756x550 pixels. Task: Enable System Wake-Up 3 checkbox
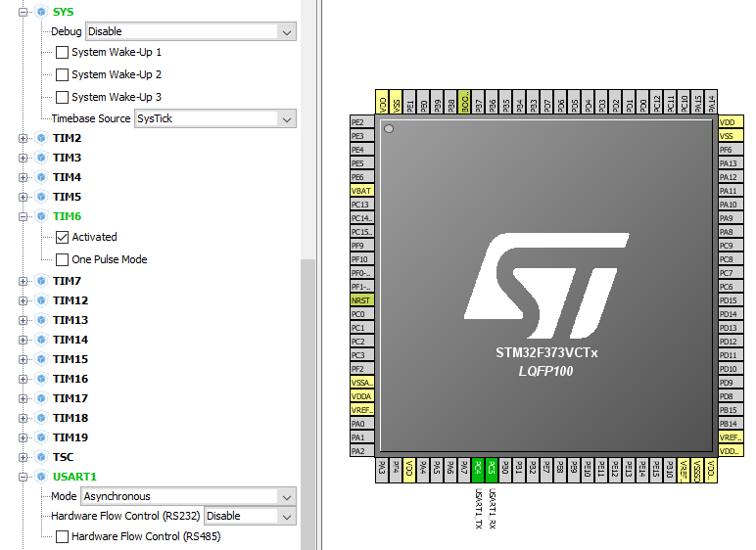click(62, 97)
